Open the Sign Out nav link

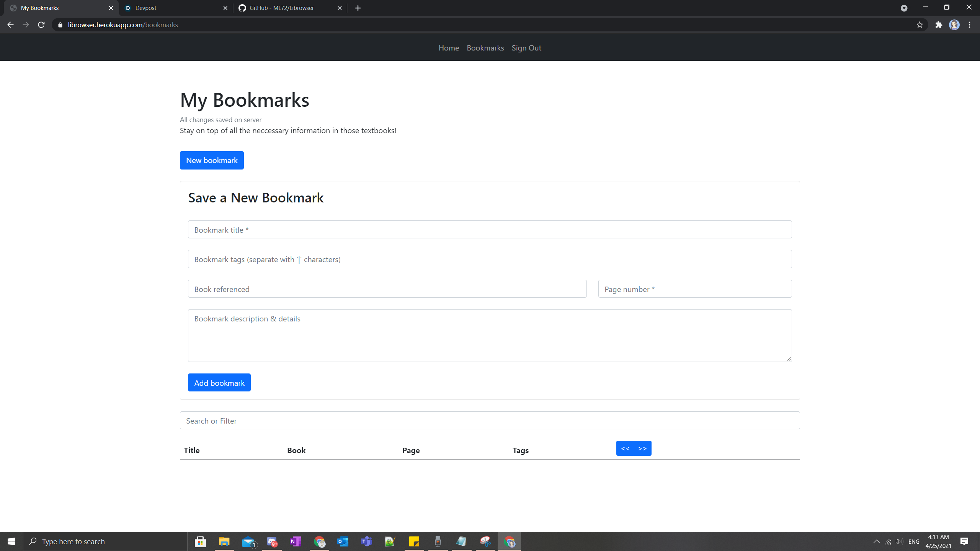(x=526, y=48)
